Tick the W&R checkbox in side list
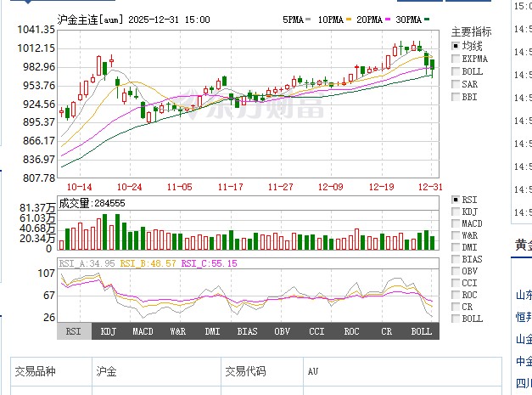The height and width of the screenshot is (395, 532). pyautogui.click(x=456, y=235)
